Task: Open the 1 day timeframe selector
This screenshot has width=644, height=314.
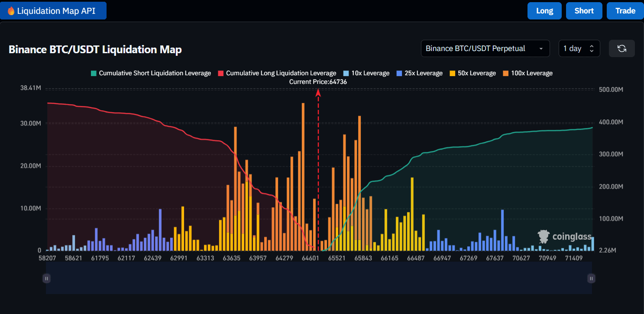Action: pyautogui.click(x=579, y=48)
